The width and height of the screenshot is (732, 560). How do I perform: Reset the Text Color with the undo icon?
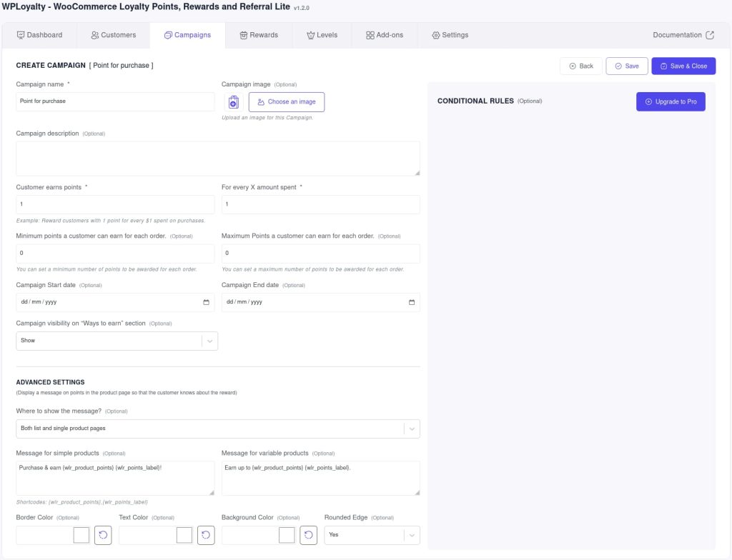pos(205,534)
